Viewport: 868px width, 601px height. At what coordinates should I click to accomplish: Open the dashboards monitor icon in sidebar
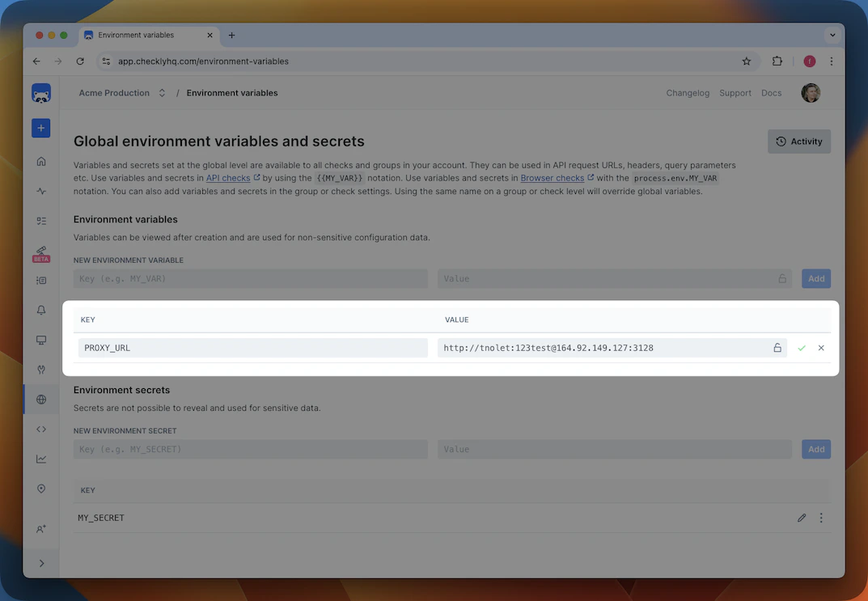click(40, 340)
